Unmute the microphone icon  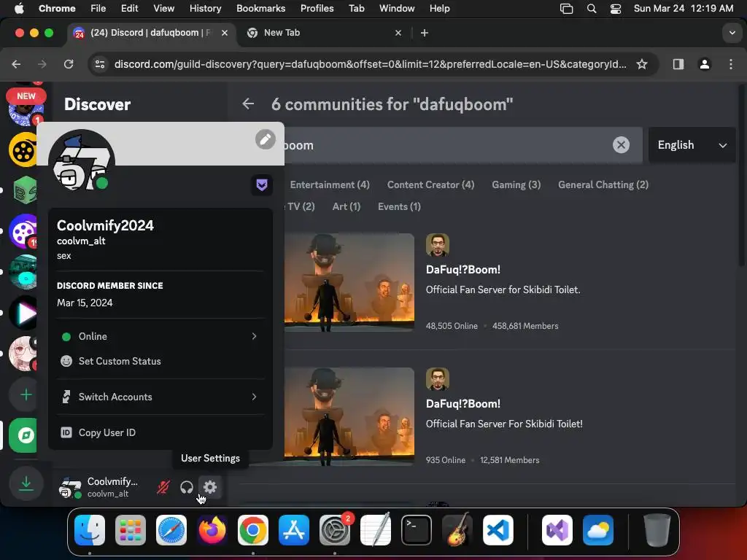point(163,487)
